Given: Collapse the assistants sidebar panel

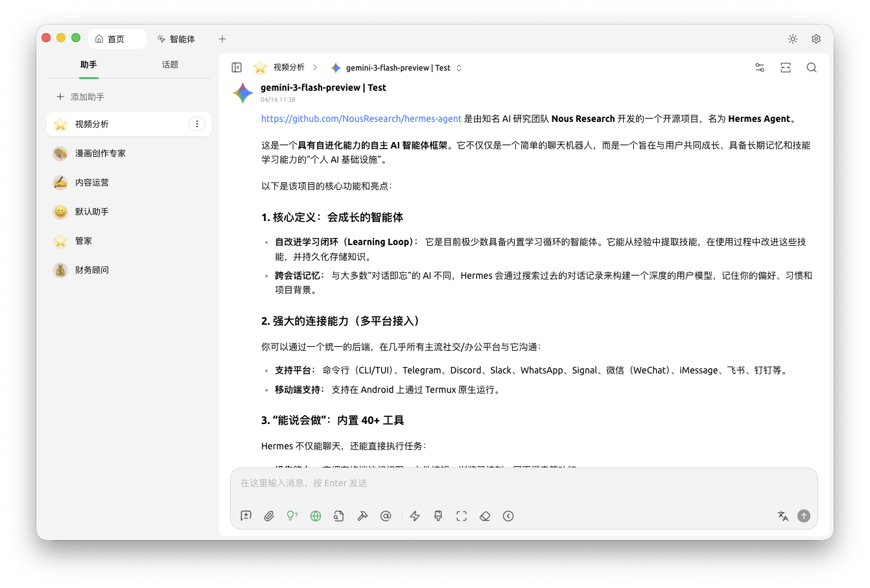Looking at the screenshot, I should click(x=237, y=67).
